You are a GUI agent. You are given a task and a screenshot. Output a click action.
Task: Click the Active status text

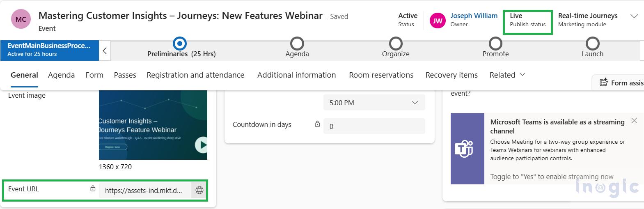tap(408, 16)
